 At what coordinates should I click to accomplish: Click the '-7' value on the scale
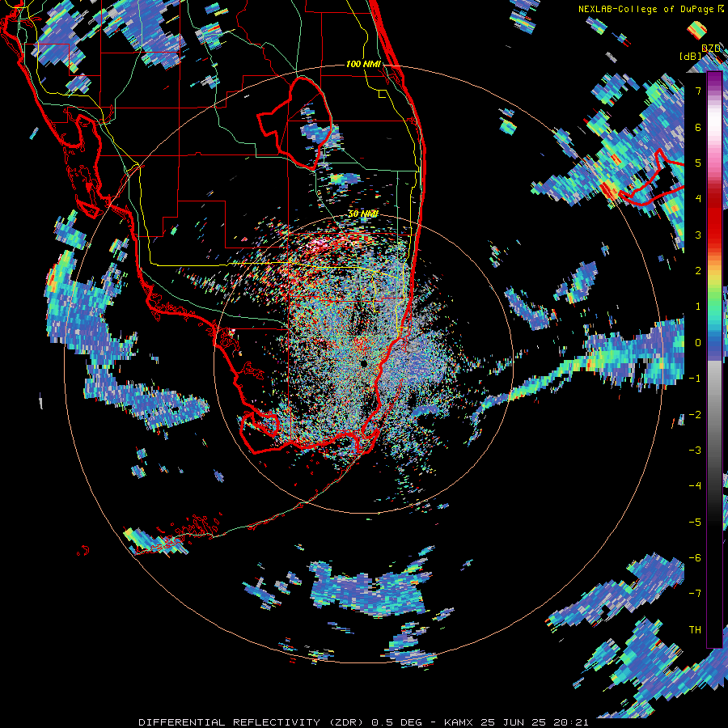[695, 594]
